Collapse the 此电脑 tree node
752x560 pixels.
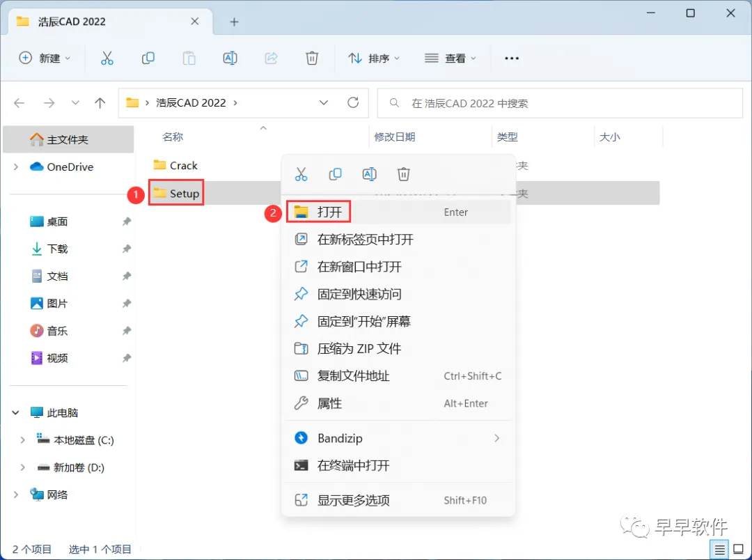(16, 412)
